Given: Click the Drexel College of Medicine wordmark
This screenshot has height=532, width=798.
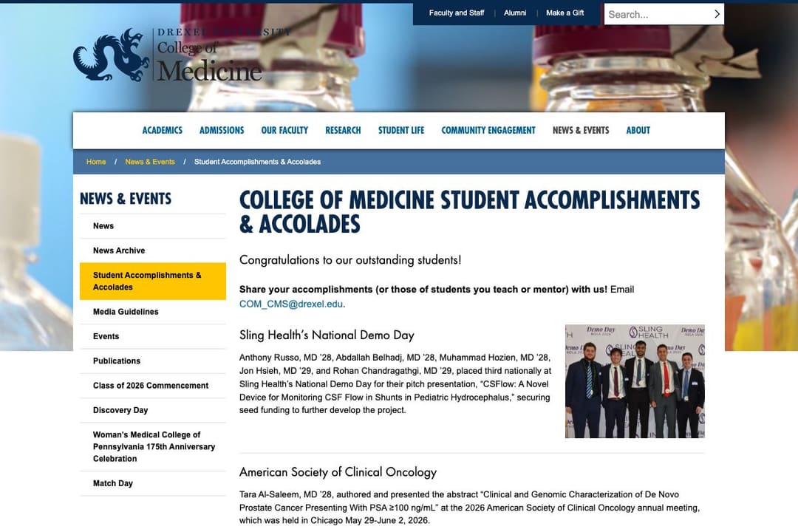Looking at the screenshot, I should point(223,55).
